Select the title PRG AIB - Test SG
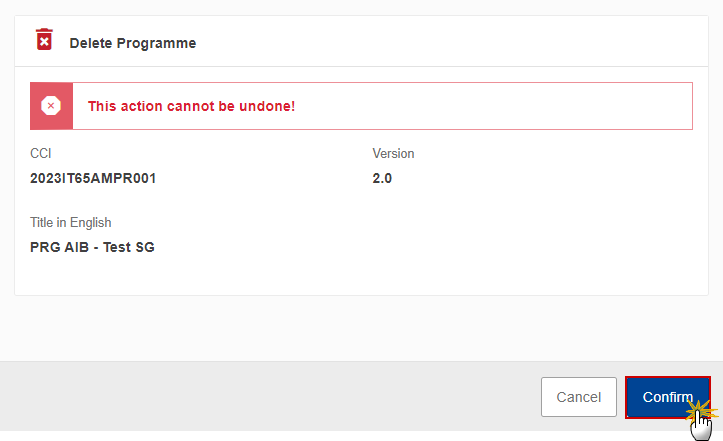Image resolution: width=723 pixels, height=441 pixels. [92, 247]
